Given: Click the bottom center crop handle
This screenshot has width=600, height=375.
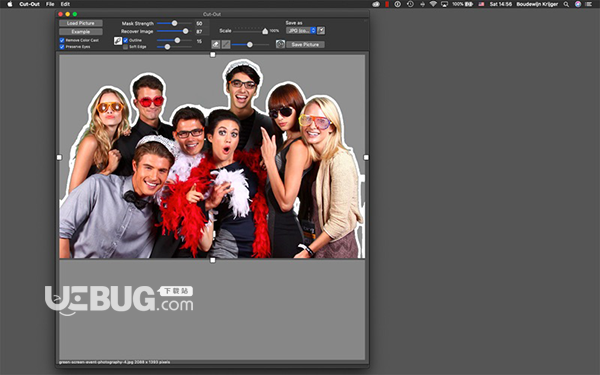Looking at the screenshot, I should point(213,260).
